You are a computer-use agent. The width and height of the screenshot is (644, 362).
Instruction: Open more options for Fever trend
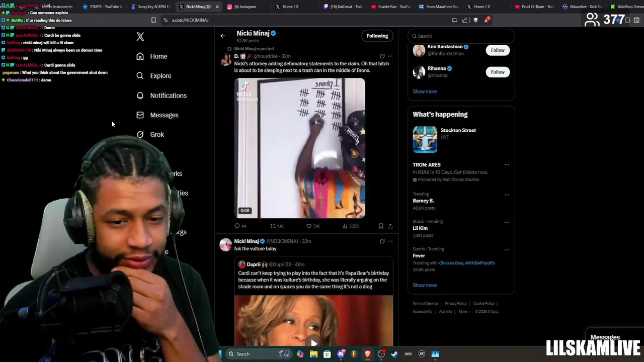tap(507, 249)
